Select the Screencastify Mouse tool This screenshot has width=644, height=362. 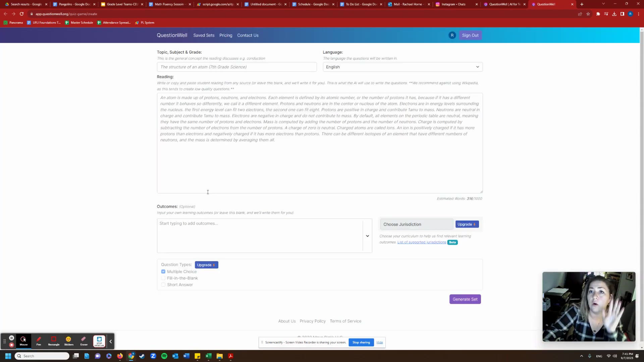click(x=23, y=341)
